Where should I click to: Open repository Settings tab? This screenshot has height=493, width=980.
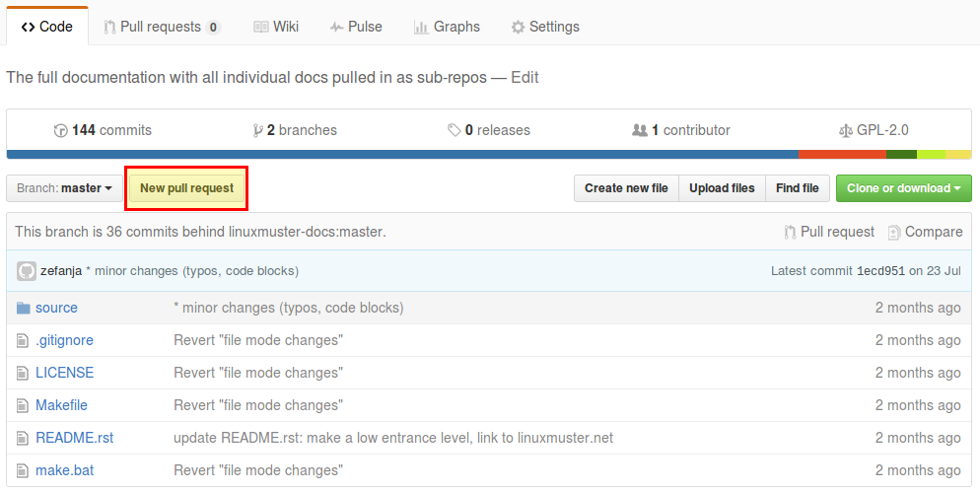click(545, 27)
